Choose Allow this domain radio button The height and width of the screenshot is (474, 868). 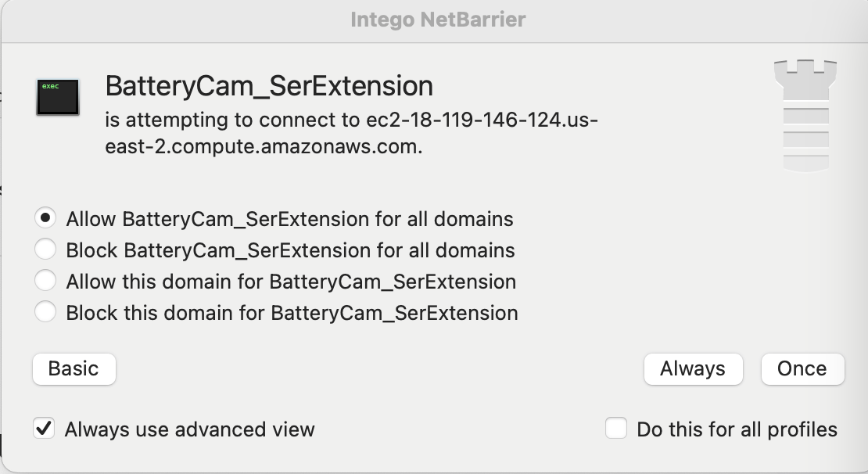tap(45, 281)
